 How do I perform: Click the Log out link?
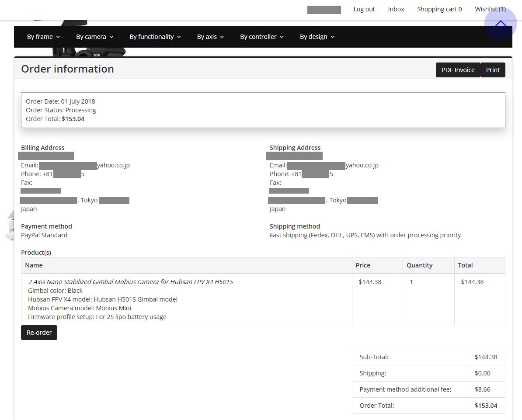click(364, 9)
